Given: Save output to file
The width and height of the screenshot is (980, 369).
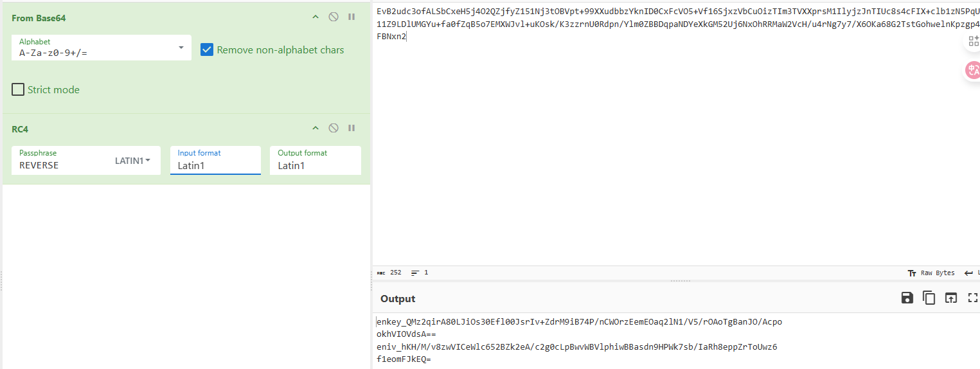Looking at the screenshot, I should [x=907, y=298].
